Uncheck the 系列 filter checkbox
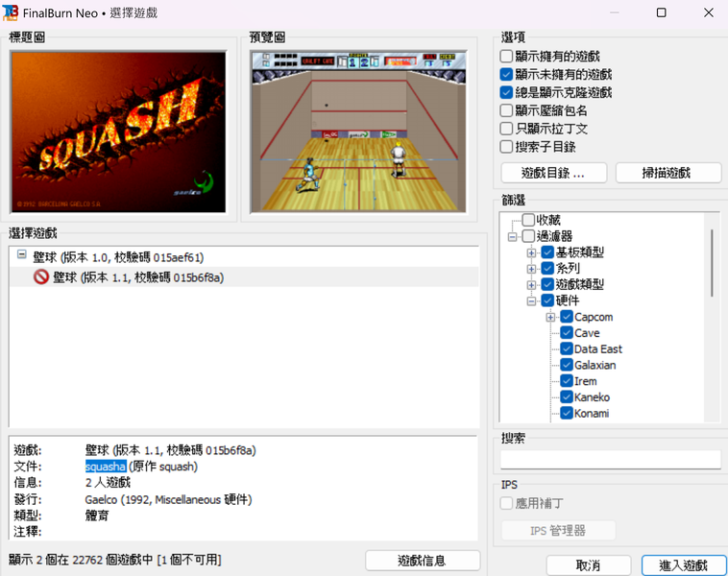728x576 pixels. point(547,268)
